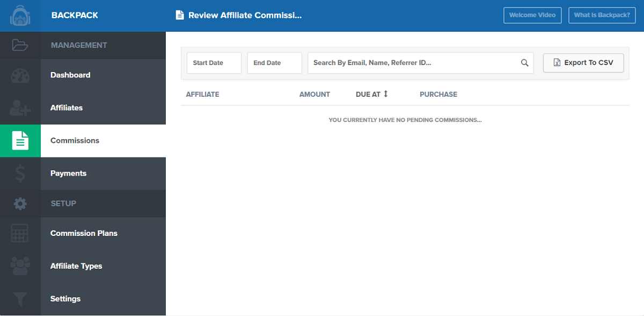The height and width of the screenshot is (316, 644).
Task: Click the Affiliates add-user icon
Action: point(20,108)
